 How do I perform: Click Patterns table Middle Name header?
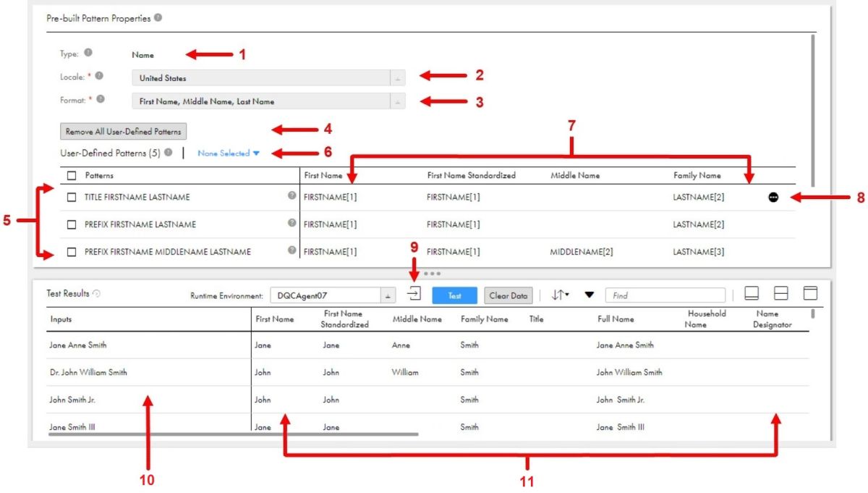[x=575, y=175]
